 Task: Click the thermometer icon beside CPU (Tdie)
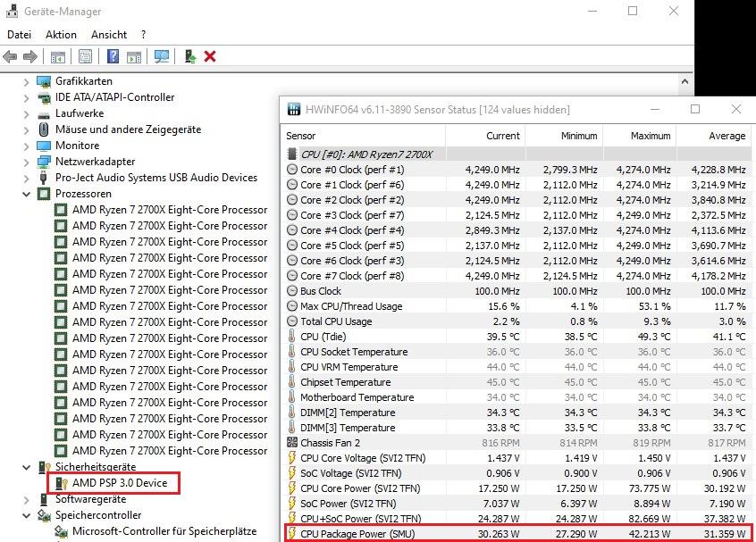[x=291, y=337]
